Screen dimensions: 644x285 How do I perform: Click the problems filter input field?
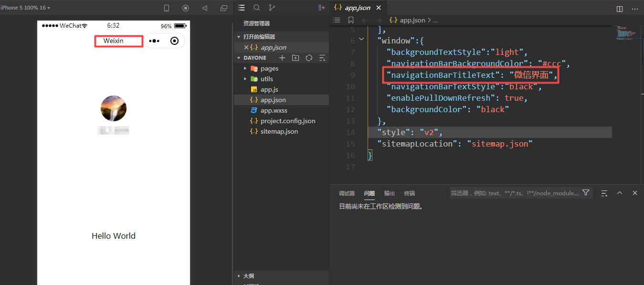pos(515,193)
